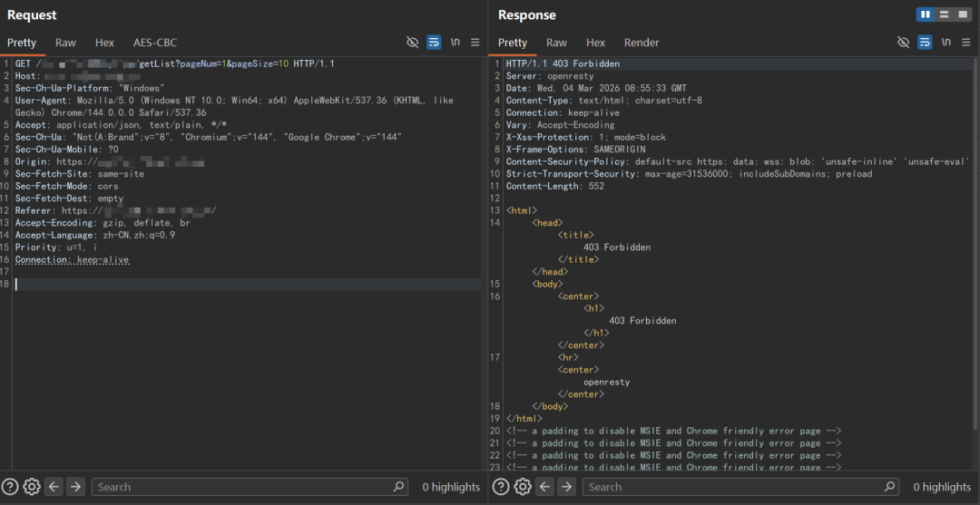The height and width of the screenshot is (505, 980).
Task: Open the AES-CBC request tab
Action: 155,43
